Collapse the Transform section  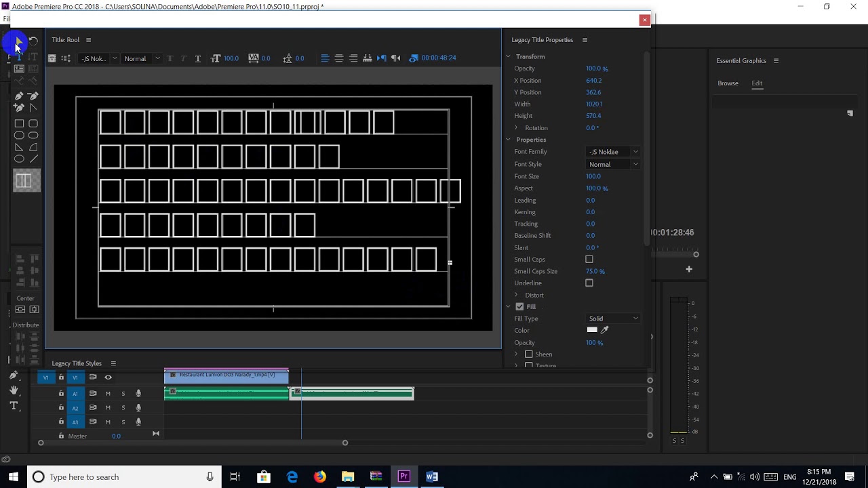pyautogui.click(x=508, y=56)
